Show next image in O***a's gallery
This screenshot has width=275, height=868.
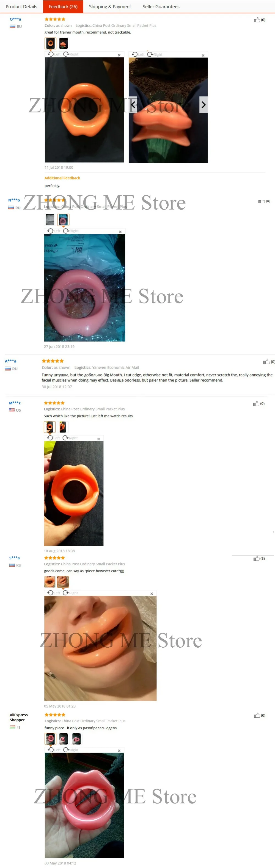coord(204,105)
